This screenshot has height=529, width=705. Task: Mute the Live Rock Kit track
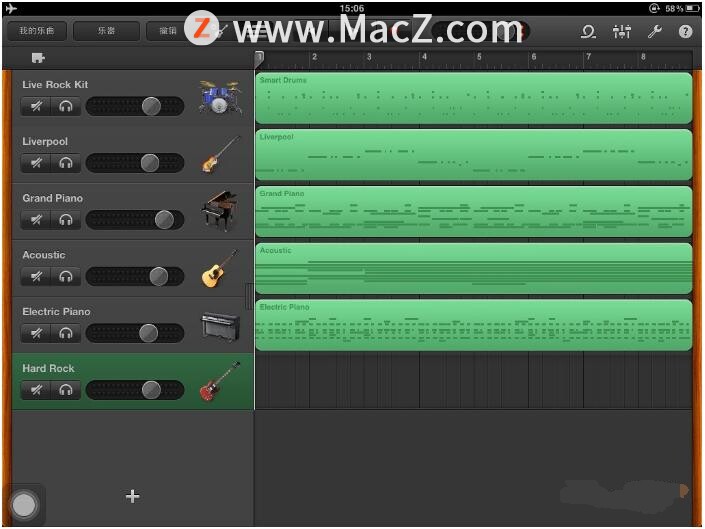point(36,106)
